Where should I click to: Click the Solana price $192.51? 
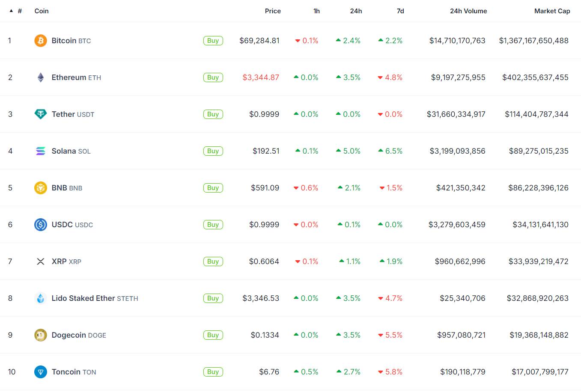(x=266, y=151)
